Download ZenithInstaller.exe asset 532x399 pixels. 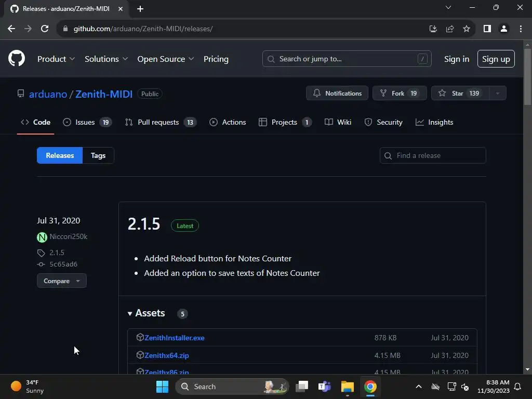point(175,338)
